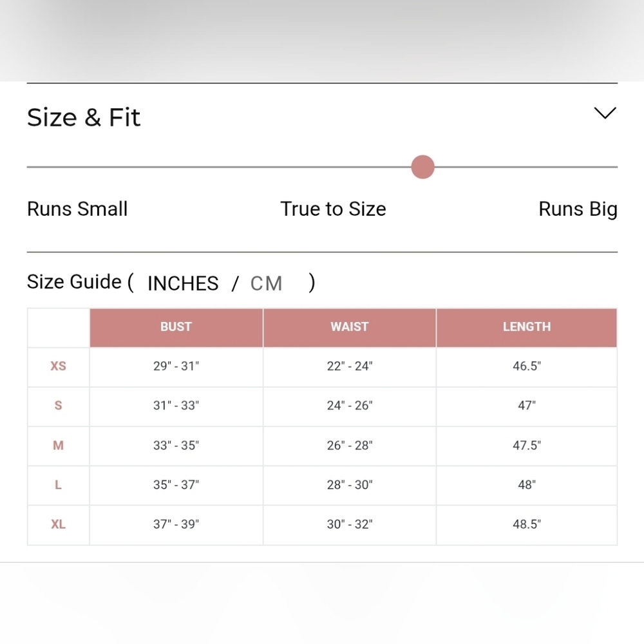
Task: Click the XS bust measurement 29" - 31"
Action: pos(176,366)
